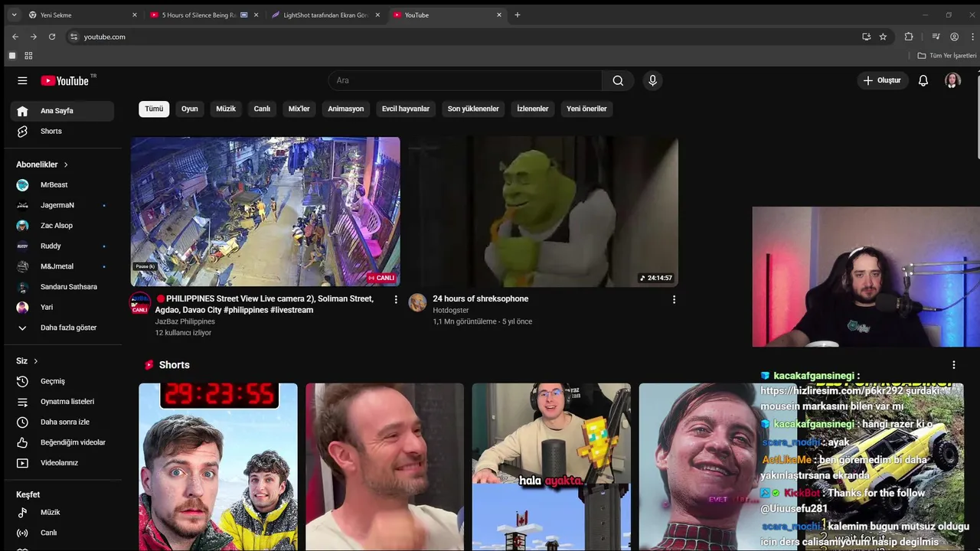Open Yari channel subscription
Image resolution: width=980 pixels, height=551 pixels.
pyautogui.click(x=62, y=307)
